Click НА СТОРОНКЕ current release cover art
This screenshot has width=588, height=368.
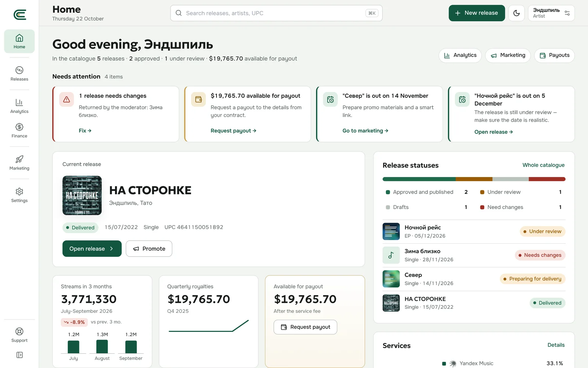click(x=82, y=195)
